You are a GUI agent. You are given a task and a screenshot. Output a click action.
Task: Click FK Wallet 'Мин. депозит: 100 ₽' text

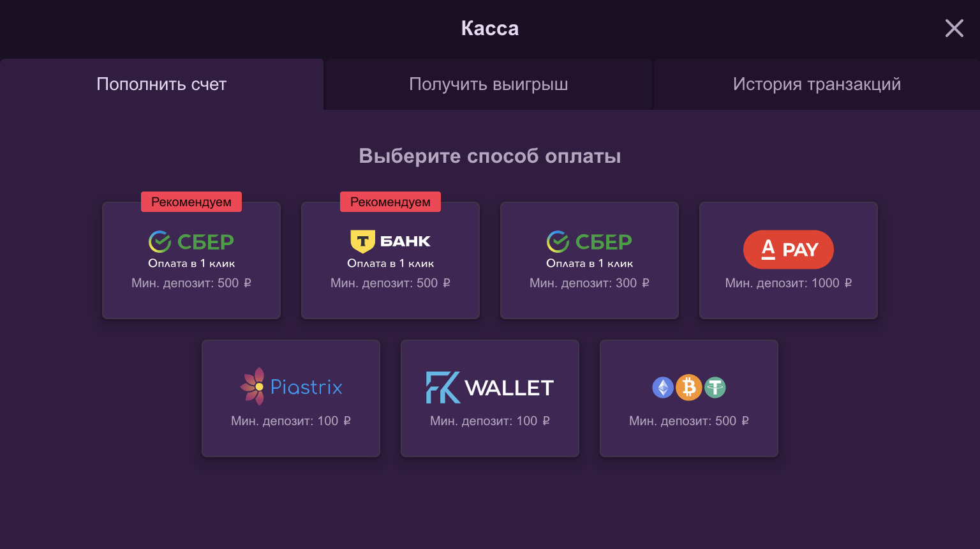pos(490,421)
